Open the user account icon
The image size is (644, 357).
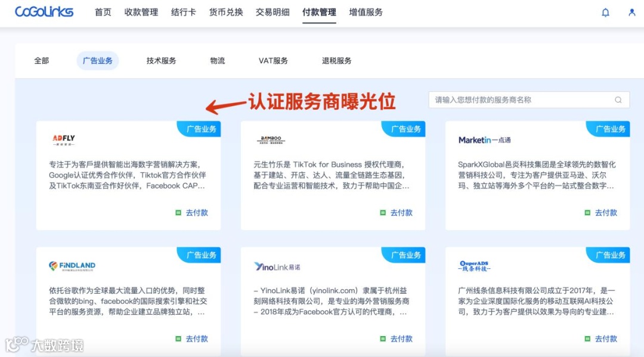[631, 13]
